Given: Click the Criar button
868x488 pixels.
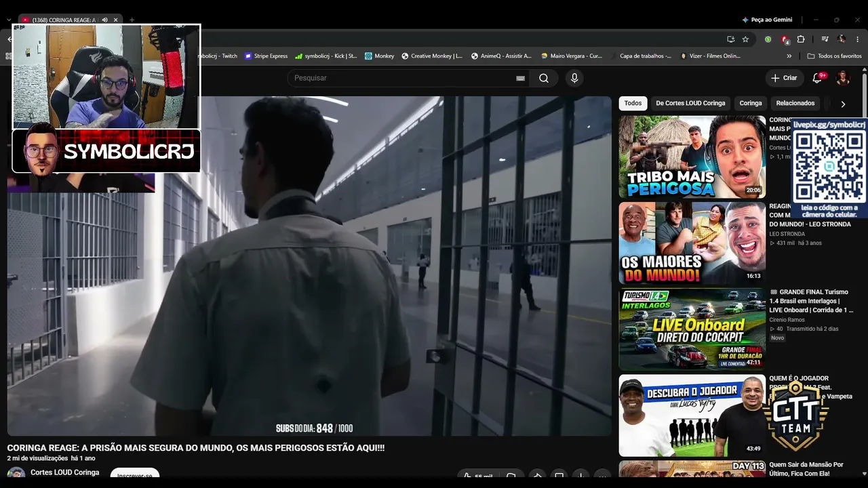Looking at the screenshot, I should coord(784,78).
